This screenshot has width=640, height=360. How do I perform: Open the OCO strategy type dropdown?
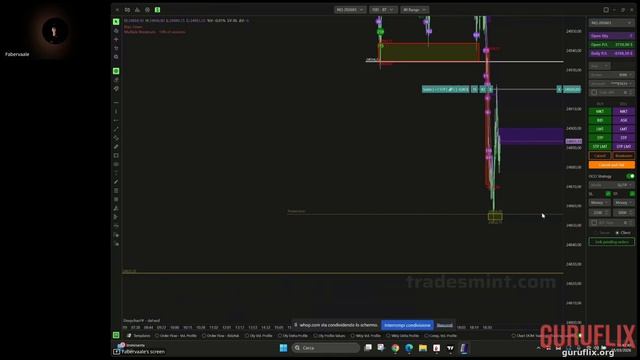611,185
